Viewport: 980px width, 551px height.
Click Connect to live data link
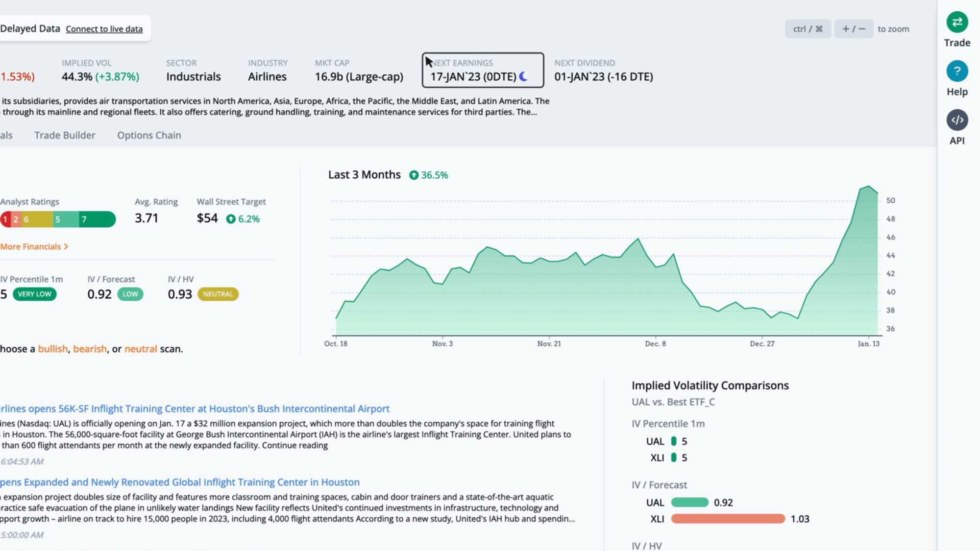(x=104, y=29)
